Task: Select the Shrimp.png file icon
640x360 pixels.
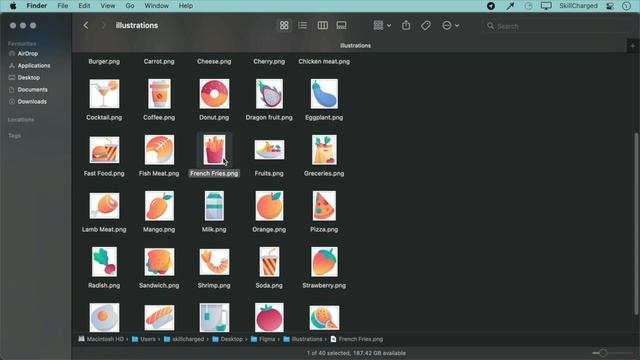Action: [x=214, y=262]
